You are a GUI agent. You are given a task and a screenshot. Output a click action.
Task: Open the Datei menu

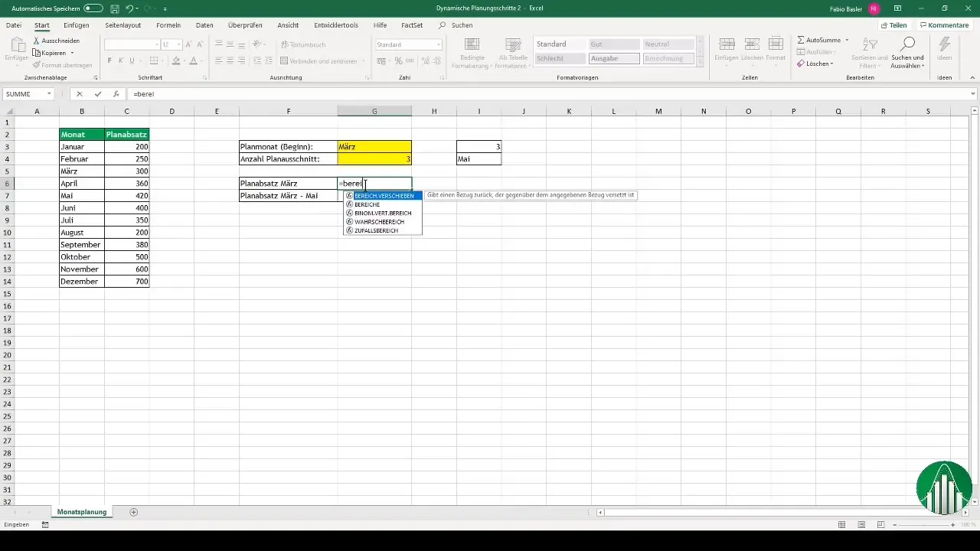pyautogui.click(x=14, y=25)
